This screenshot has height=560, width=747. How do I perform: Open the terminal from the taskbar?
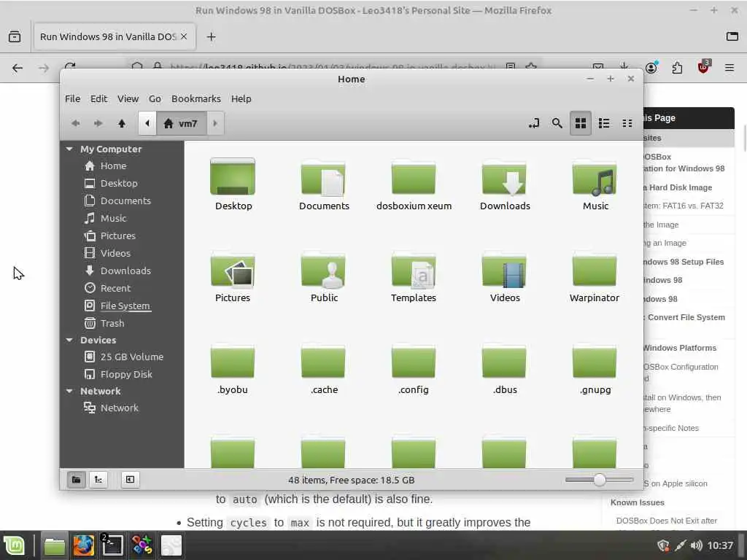(x=112, y=545)
